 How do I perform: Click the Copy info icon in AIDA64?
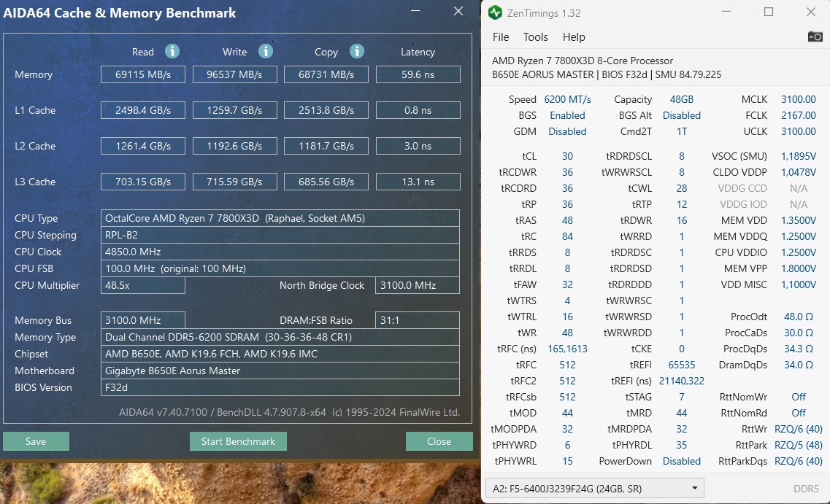tap(357, 51)
